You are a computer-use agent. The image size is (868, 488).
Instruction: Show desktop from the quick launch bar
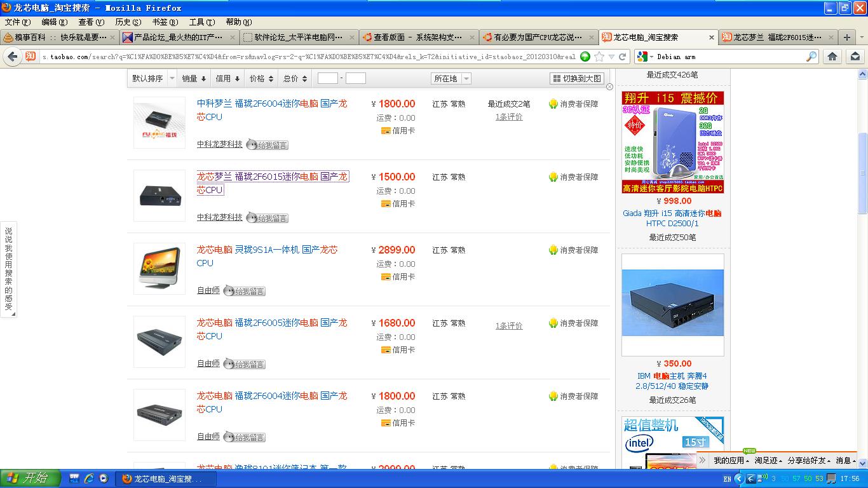[x=74, y=478]
